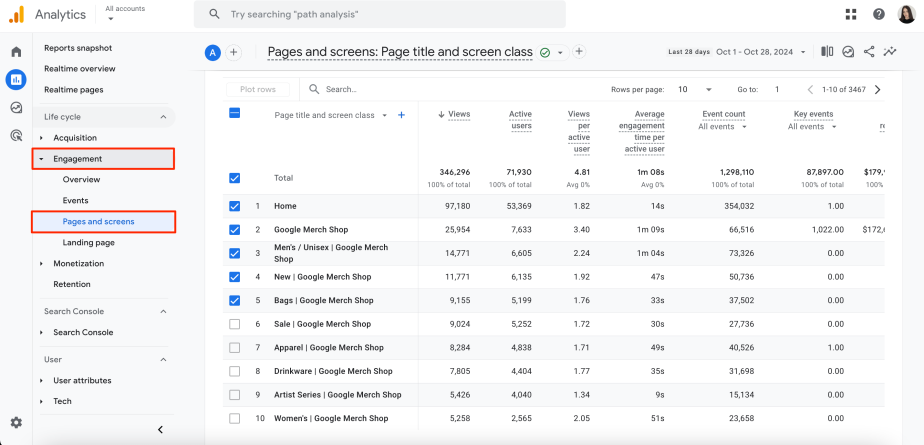Screen dimensions: 924x445
Task: Go to next page of table rows
Action: click(877, 90)
